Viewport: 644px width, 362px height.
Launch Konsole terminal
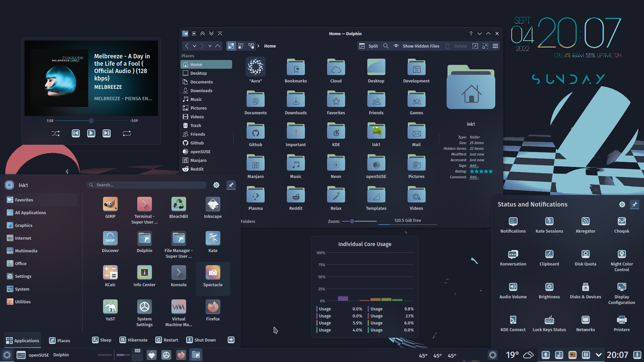(x=178, y=276)
